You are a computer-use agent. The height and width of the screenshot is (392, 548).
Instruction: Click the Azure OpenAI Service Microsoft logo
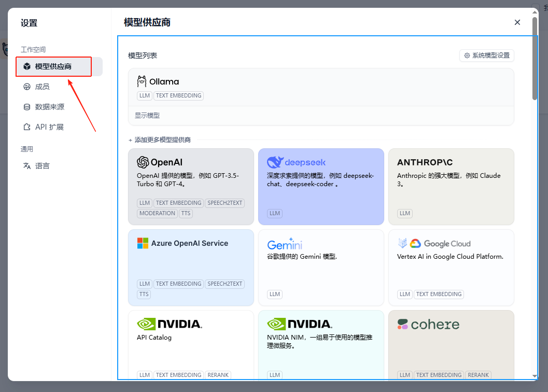(x=143, y=243)
